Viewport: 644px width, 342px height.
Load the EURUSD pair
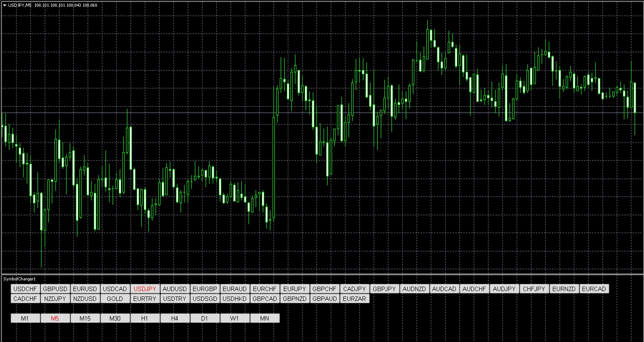coord(85,289)
